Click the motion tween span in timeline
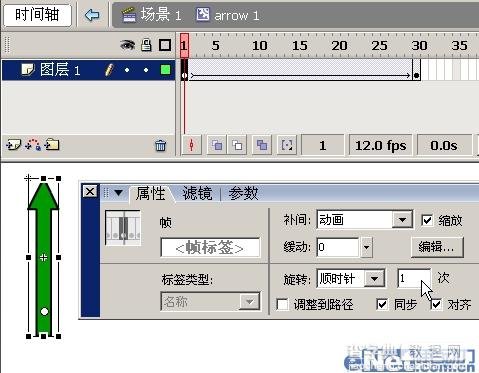 [300, 70]
